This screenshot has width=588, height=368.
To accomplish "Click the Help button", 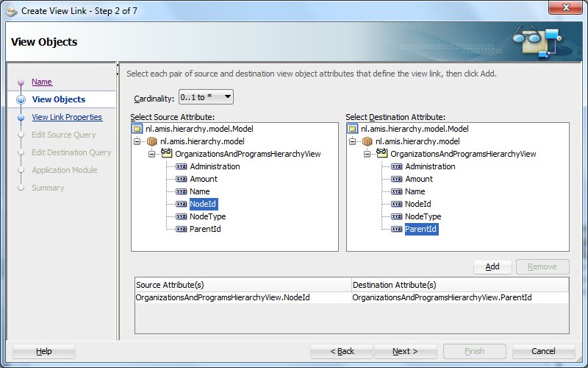I will (44, 352).
